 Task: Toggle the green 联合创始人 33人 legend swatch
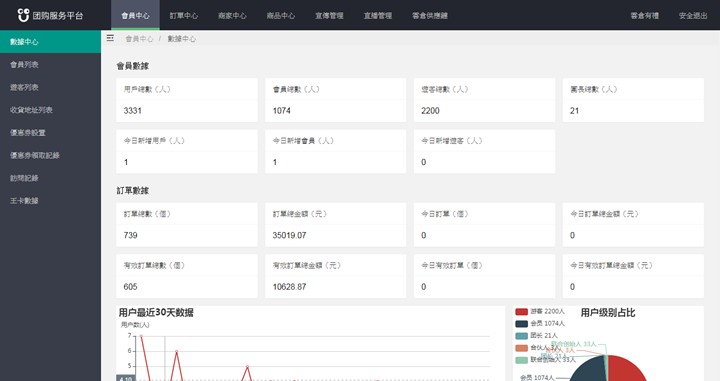[x=521, y=360]
